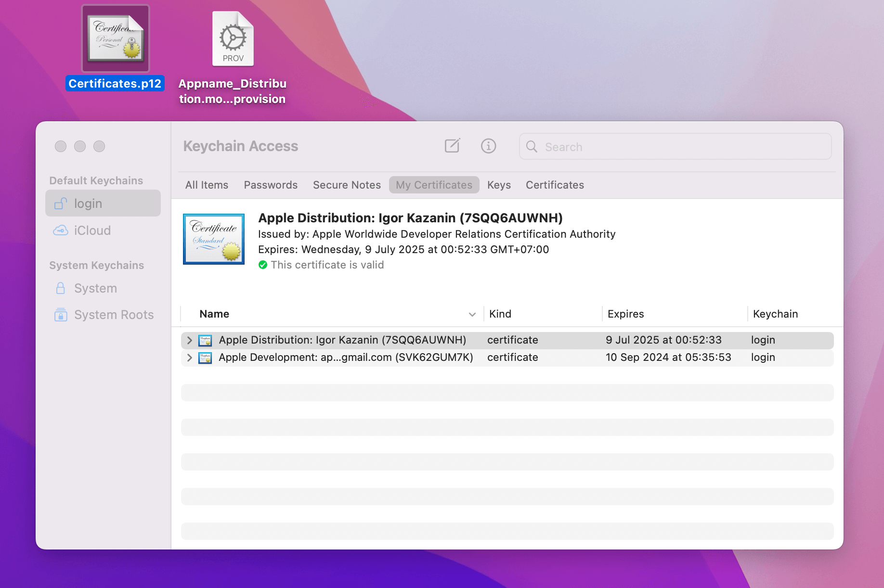Image resolution: width=884 pixels, height=588 pixels.
Task: Click '9 Jul 2025 at 00:52:33' expiry cell
Action: [663, 340]
